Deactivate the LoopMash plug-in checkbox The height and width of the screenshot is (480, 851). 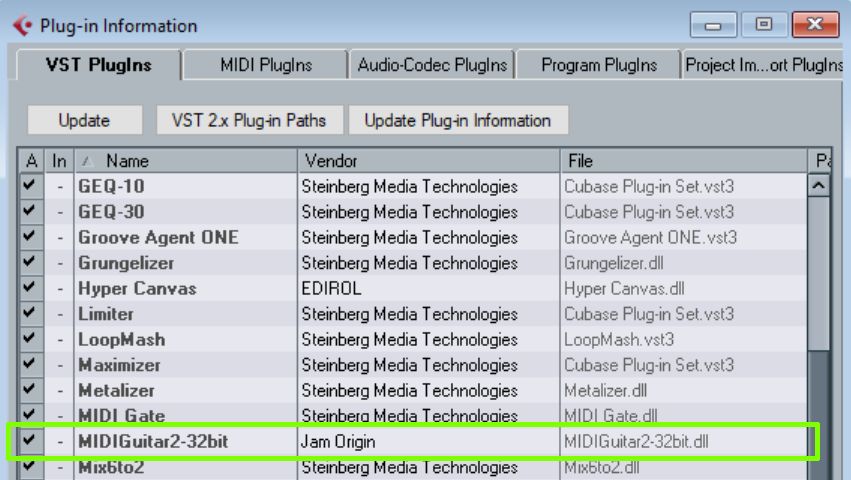click(x=29, y=339)
